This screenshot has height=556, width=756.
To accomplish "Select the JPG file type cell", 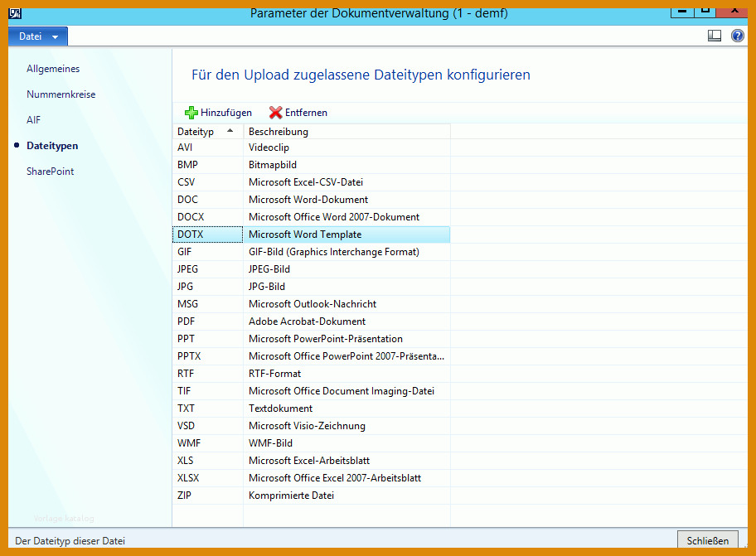I will tap(208, 287).
